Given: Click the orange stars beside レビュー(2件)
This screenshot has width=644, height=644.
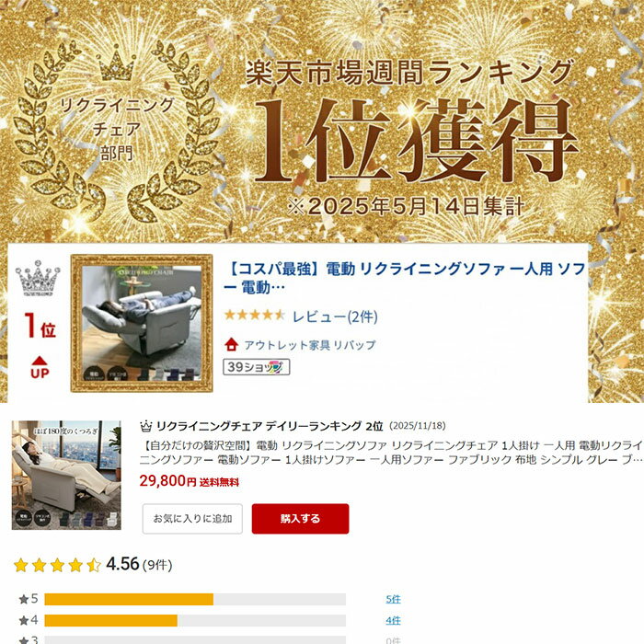Looking at the screenshot, I should coord(255,316).
